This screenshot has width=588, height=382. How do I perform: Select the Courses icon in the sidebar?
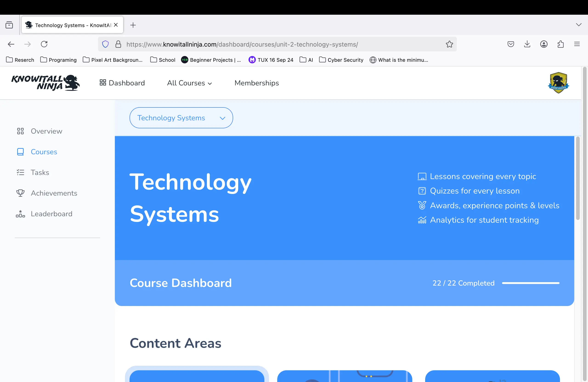20,152
